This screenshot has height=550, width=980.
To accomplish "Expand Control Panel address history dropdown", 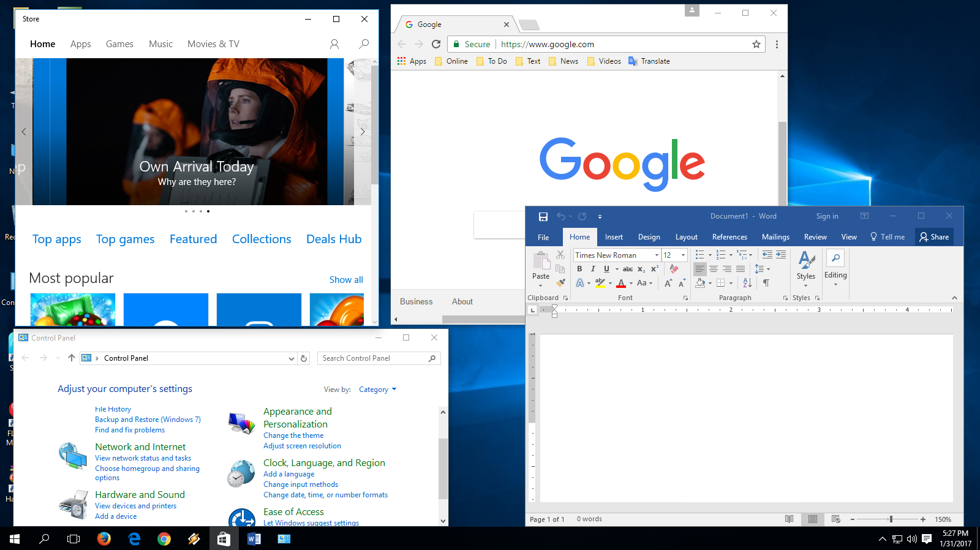I will [x=292, y=358].
